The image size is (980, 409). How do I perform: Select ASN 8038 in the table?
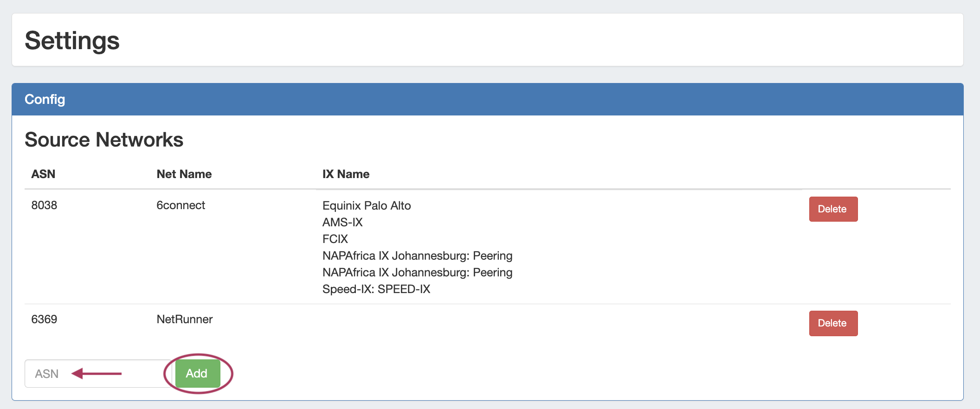[44, 205]
